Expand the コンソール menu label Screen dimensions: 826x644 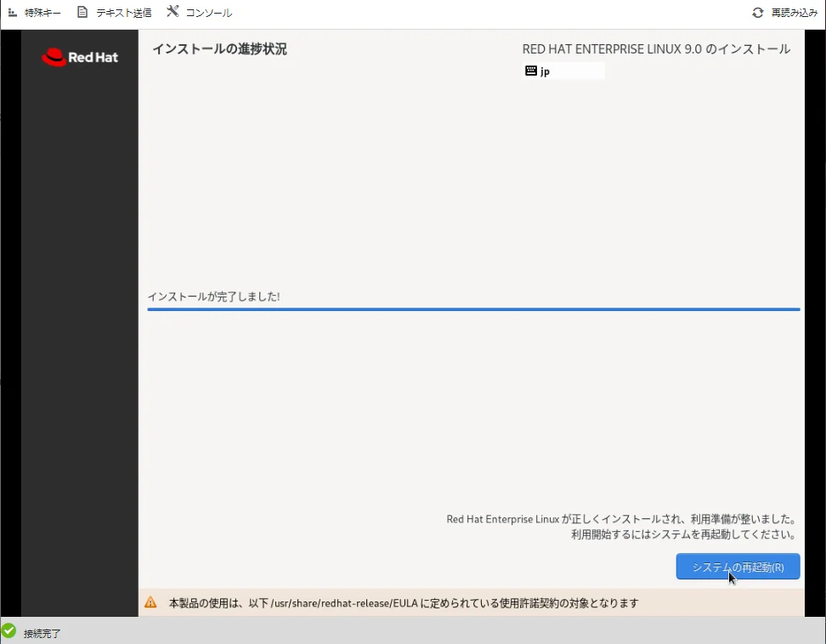(208, 13)
